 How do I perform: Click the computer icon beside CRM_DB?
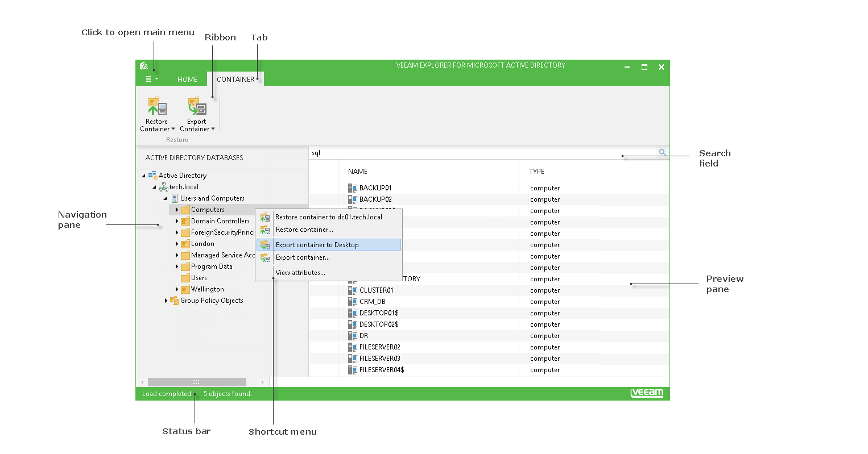[x=353, y=302]
